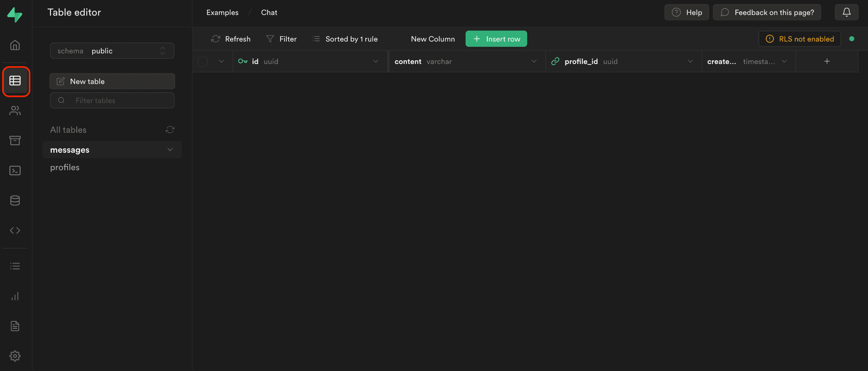Open the schema public selector
This screenshot has height=371, width=868.
[112, 51]
